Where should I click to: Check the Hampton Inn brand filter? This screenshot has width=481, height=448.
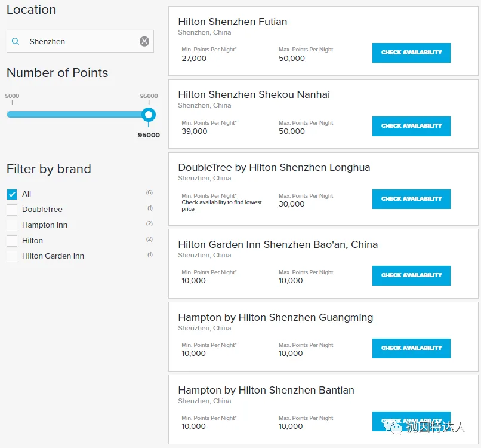coord(12,225)
